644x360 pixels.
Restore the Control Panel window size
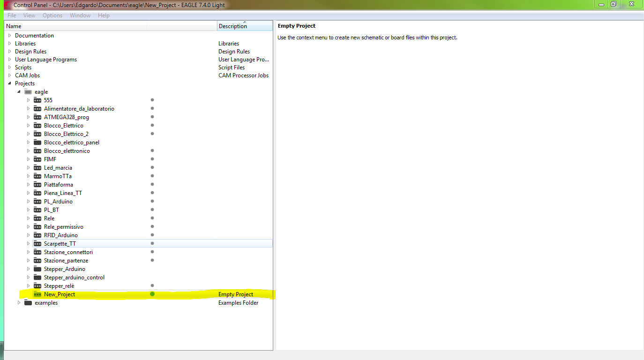click(x=614, y=4)
